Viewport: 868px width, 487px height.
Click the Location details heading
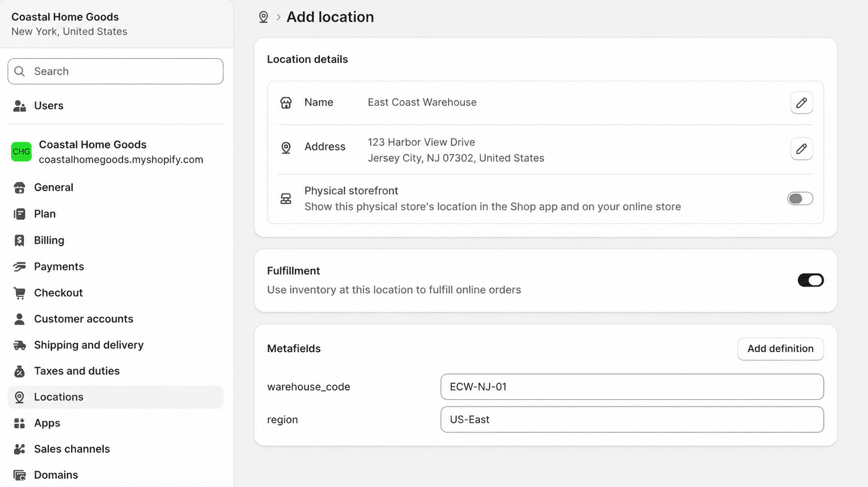coord(307,60)
